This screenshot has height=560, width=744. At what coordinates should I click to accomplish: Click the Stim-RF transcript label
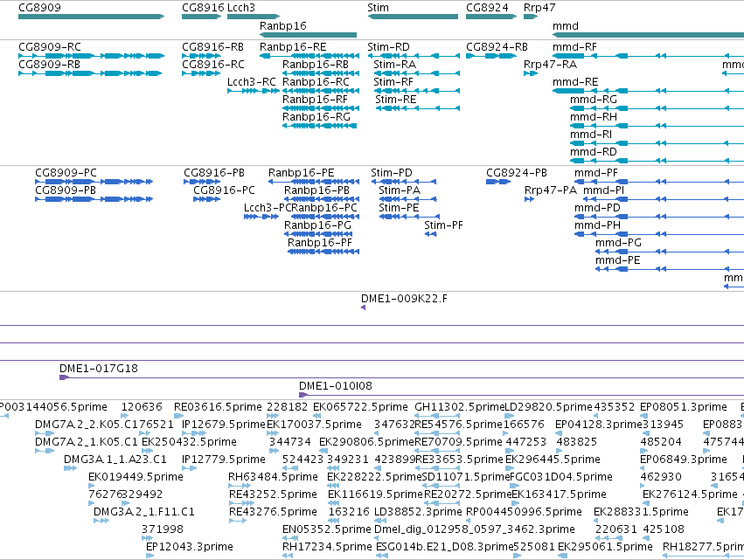pos(393,82)
